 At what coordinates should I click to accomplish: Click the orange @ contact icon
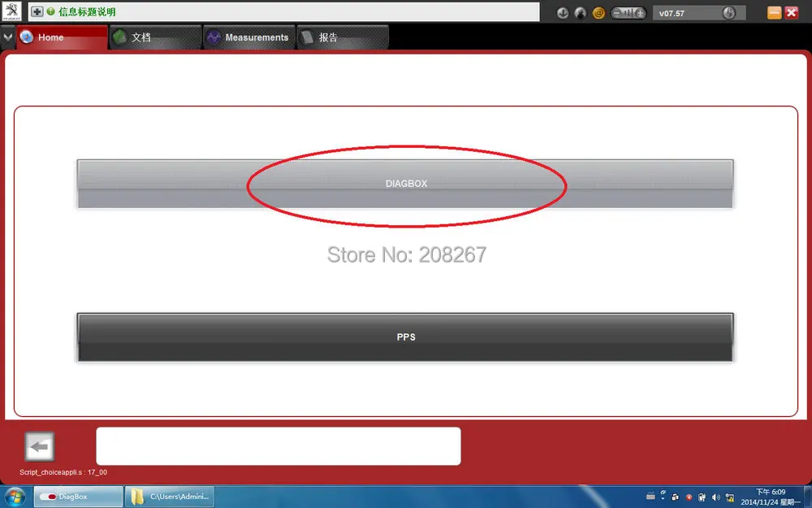tap(598, 13)
